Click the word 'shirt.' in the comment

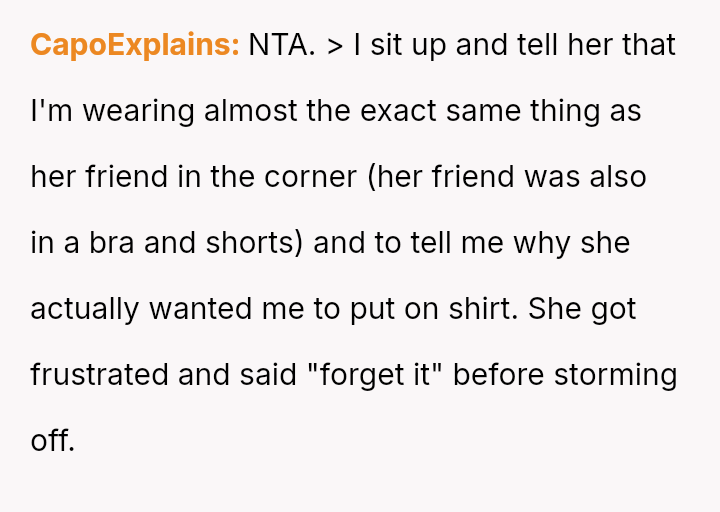click(x=481, y=310)
